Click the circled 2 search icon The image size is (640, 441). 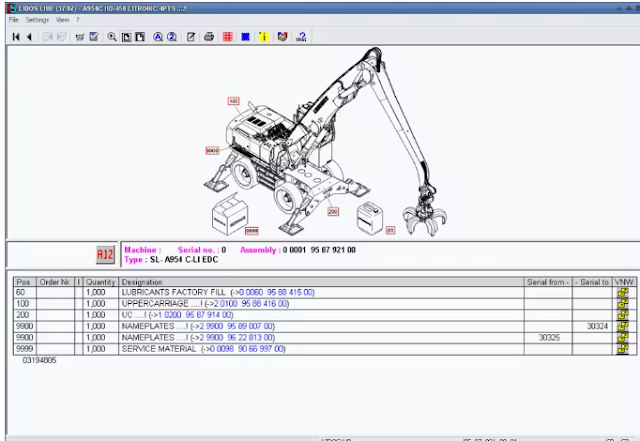coord(172,37)
